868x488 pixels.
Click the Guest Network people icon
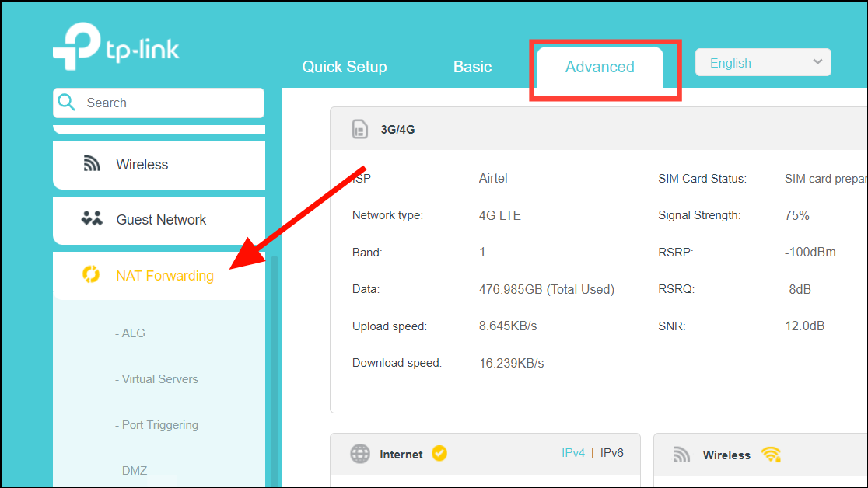click(x=92, y=218)
